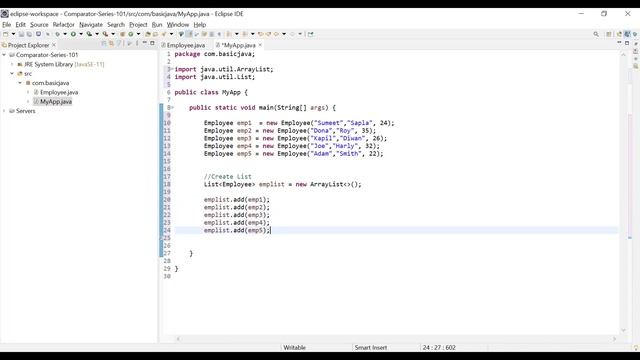640x360 pixels.
Task: Click the Save All toolbar icon
Action: pyautogui.click(x=29, y=34)
